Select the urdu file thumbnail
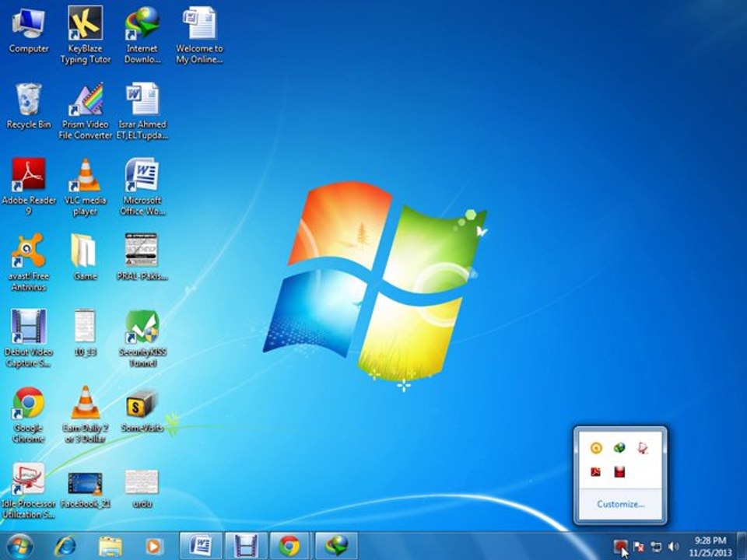The height and width of the screenshot is (560, 747). [142, 488]
